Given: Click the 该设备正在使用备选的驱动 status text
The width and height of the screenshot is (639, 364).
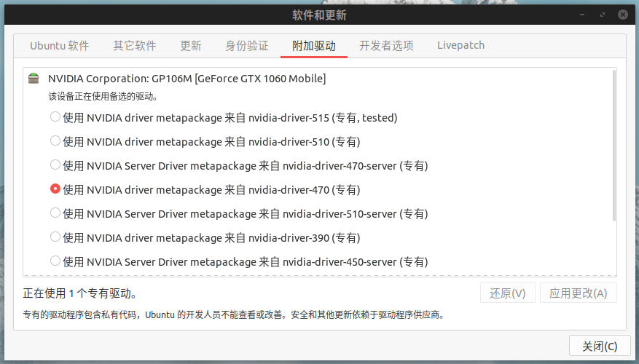Looking at the screenshot, I should click(103, 97).
